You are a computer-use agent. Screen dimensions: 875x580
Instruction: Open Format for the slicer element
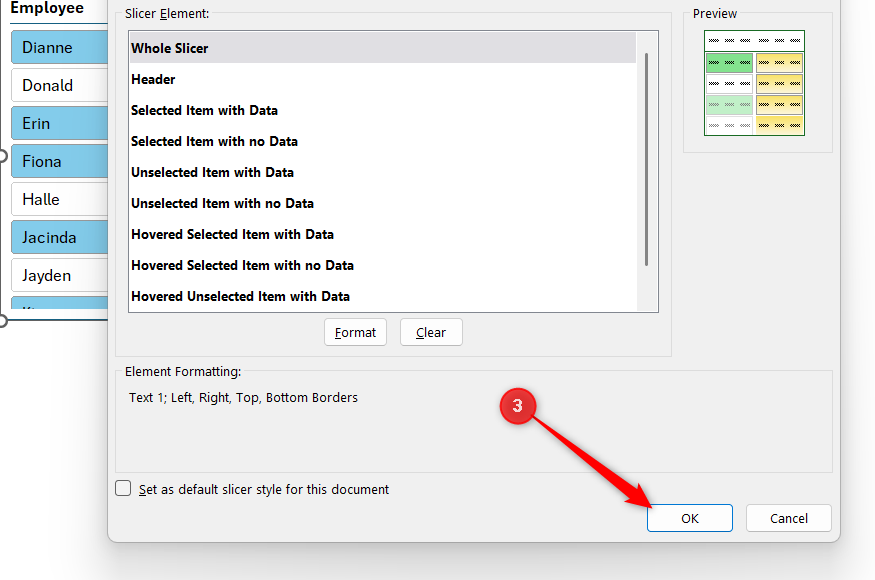coord(355,332)
